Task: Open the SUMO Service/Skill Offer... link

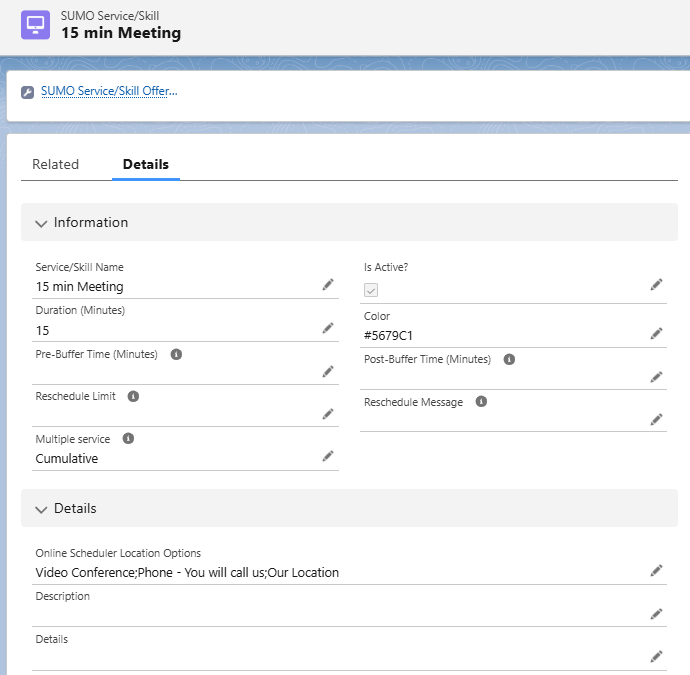Action: [109, 91]
